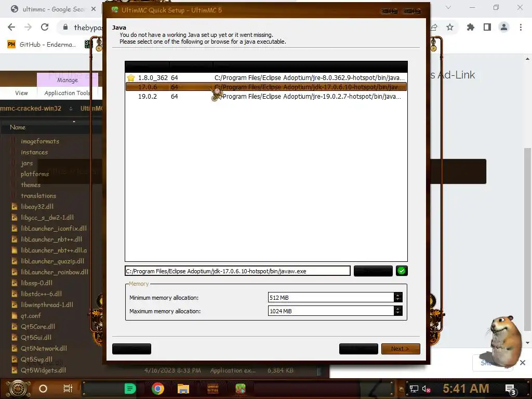Click Next button in Quick Setup
This screenshot has height=399, width=532.
(401, 349)
